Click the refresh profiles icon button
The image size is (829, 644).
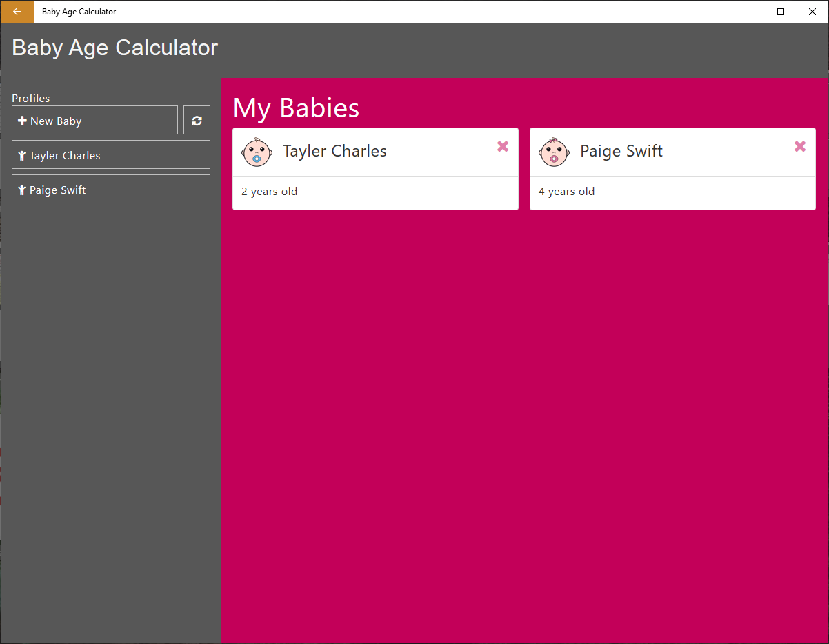coord(197,121)
